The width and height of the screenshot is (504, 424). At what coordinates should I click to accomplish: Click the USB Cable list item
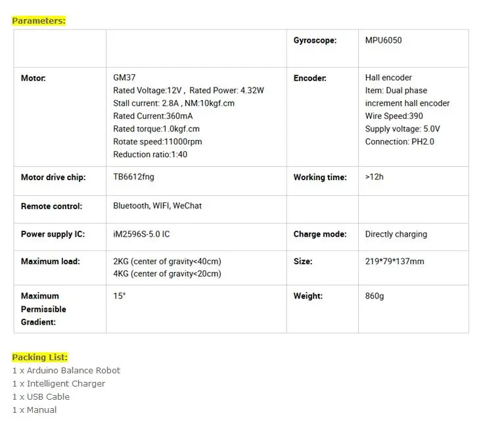(x=41, y=396)
